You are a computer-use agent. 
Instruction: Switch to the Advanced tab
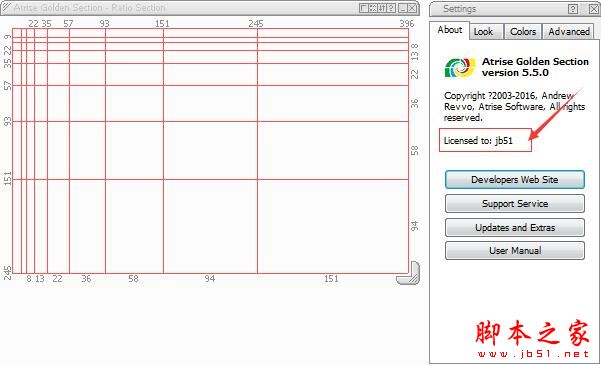point(568,31)
